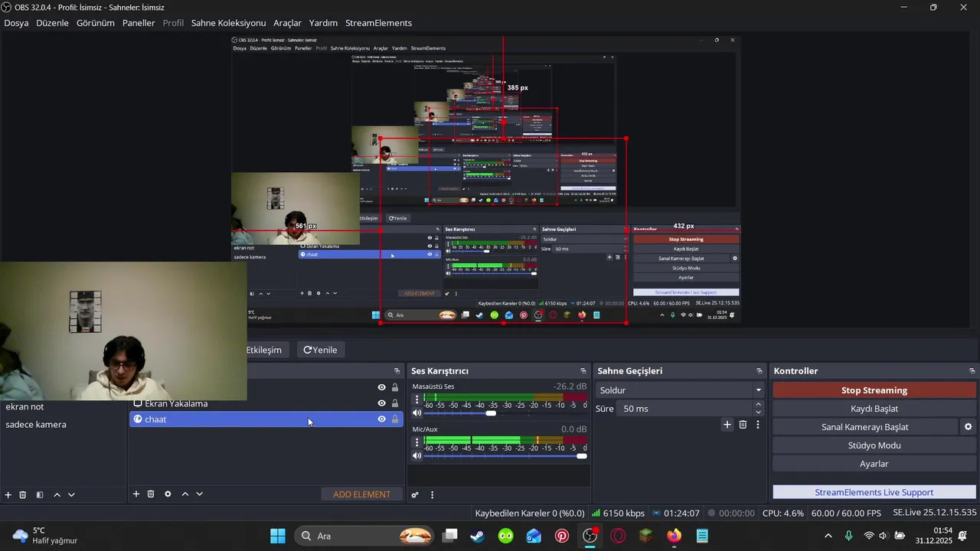Open Mic/Aux channel options dots

(x=417, y=442)
